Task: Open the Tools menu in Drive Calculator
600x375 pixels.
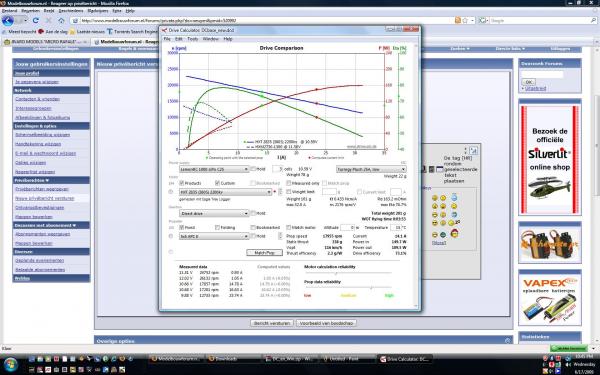Action: coord(192,39)
